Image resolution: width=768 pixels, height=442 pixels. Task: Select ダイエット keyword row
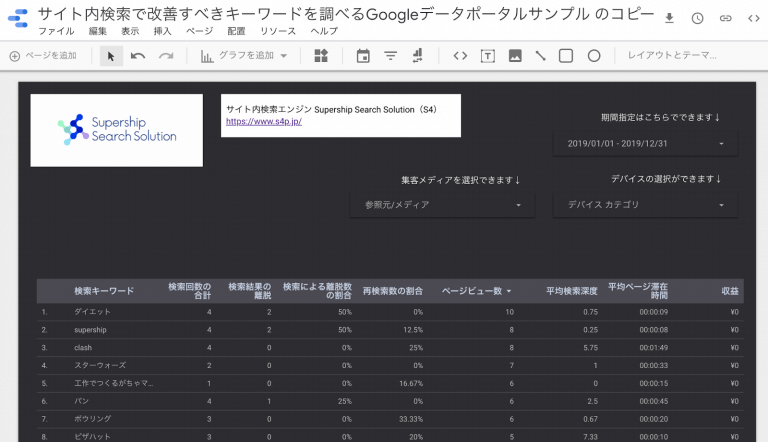tap(390, 312)
